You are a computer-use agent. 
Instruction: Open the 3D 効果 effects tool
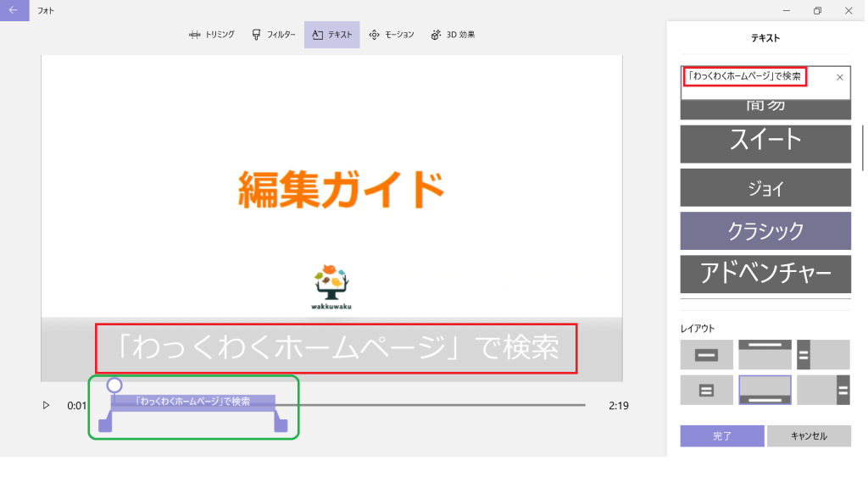pos(453,35)
